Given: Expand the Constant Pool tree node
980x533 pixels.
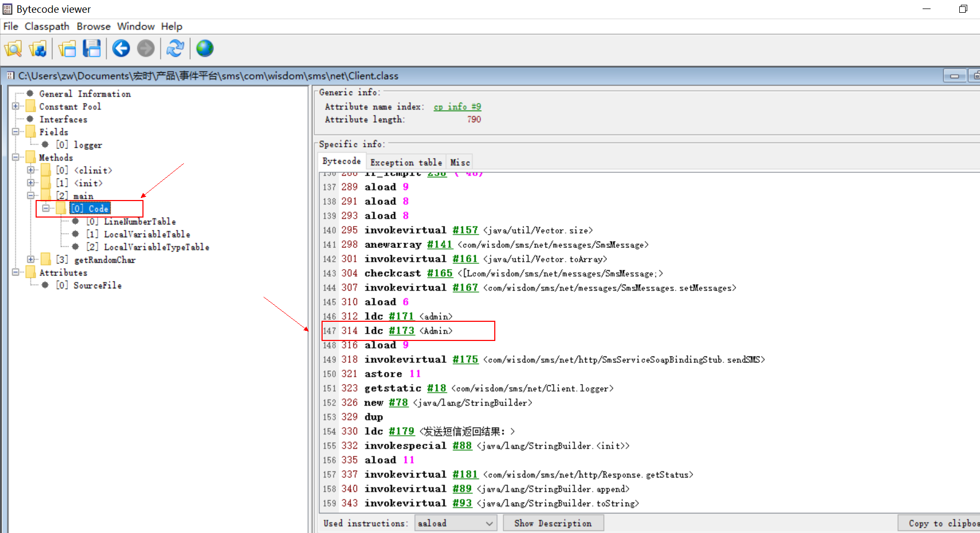Looking at the screenshot, I should [15, 106].
